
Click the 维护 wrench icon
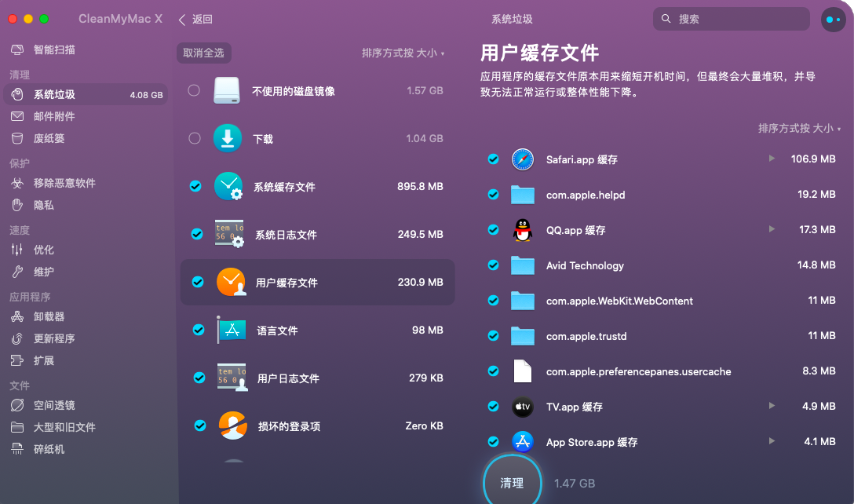click(x=17, y=272)
